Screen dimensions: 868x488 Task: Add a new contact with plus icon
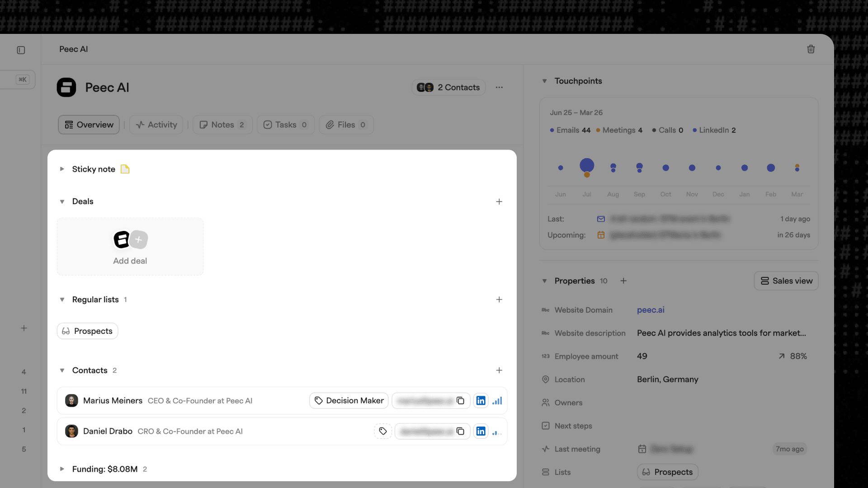[499, 371]
